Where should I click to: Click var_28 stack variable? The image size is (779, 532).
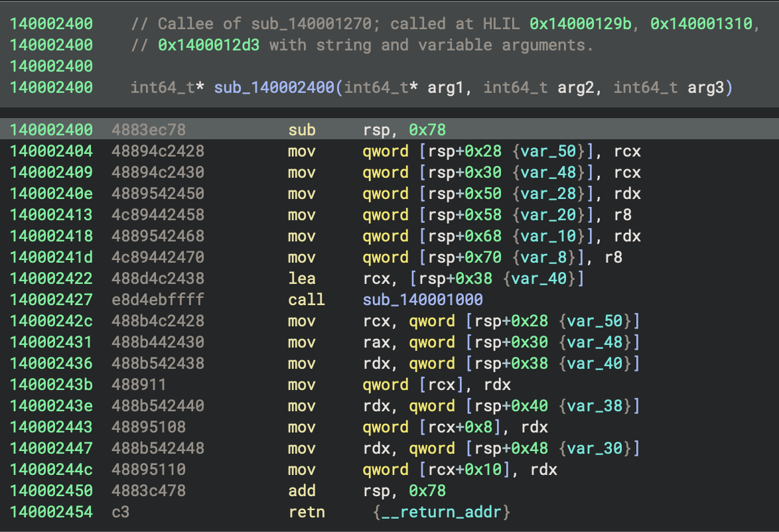[x=549, y=194]
